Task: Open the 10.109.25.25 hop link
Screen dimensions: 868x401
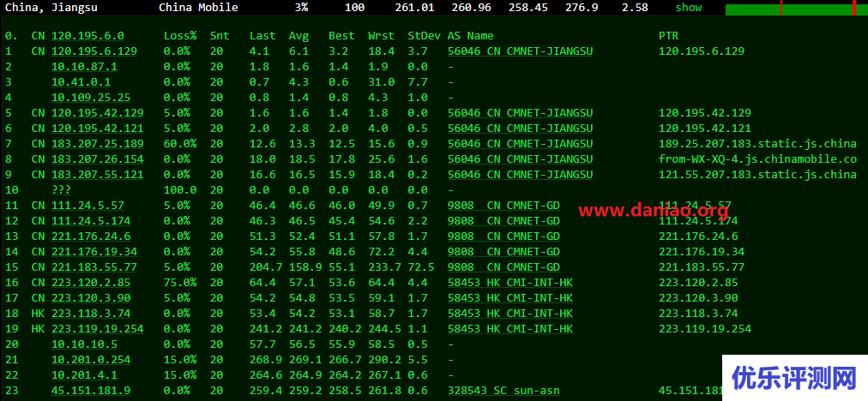Action: [x=91, y=98]
